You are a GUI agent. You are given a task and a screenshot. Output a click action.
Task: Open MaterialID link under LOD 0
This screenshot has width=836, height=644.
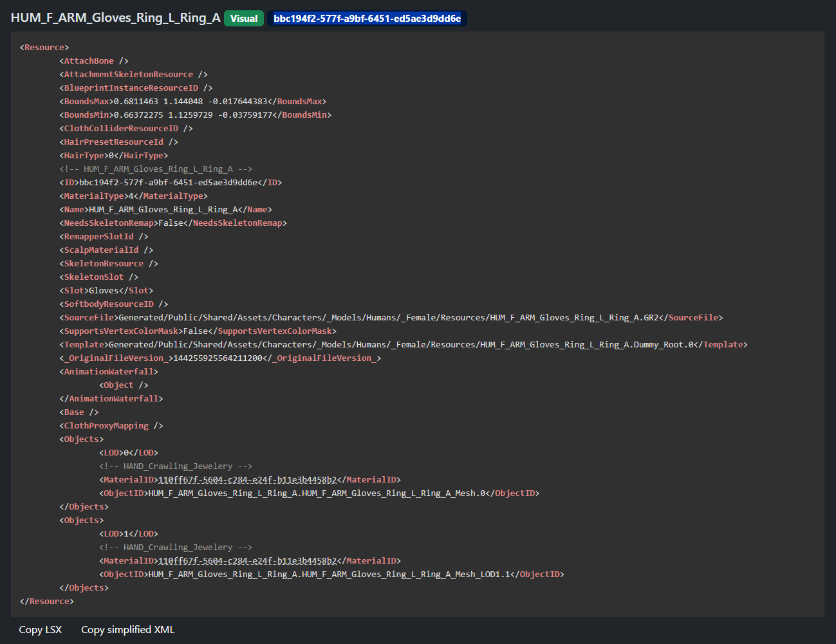[x=247, y=479]
